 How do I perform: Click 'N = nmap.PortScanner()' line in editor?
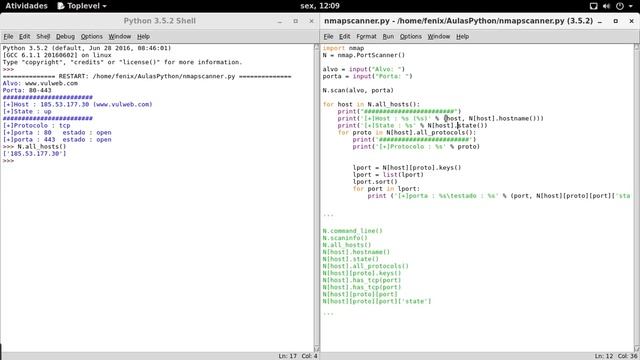pos(364,55)
